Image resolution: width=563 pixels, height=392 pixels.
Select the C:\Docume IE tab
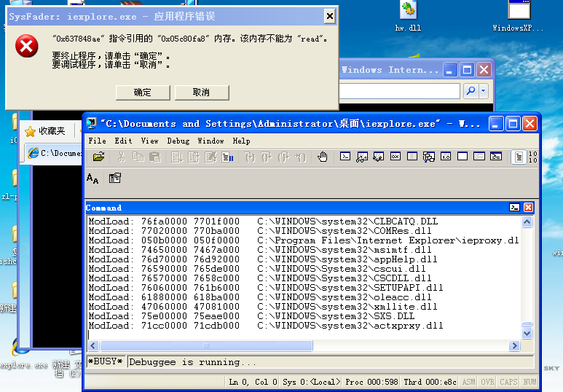(54, 154)
